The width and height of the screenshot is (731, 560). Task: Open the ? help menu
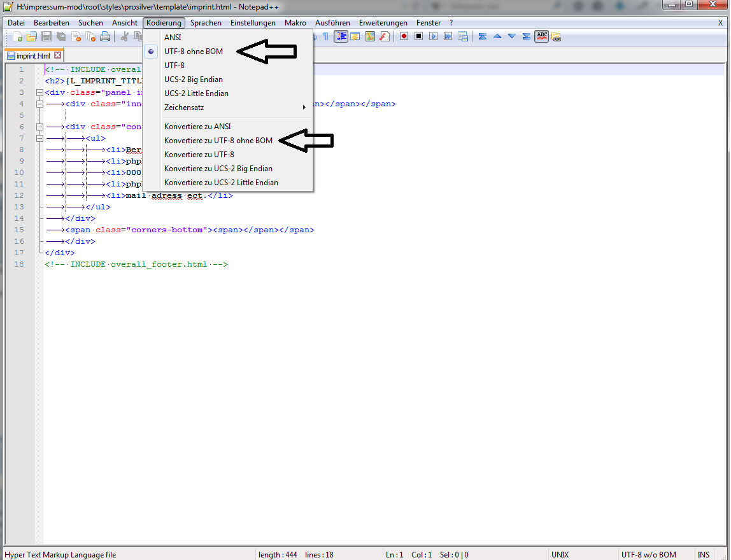(x=451, y=23)
